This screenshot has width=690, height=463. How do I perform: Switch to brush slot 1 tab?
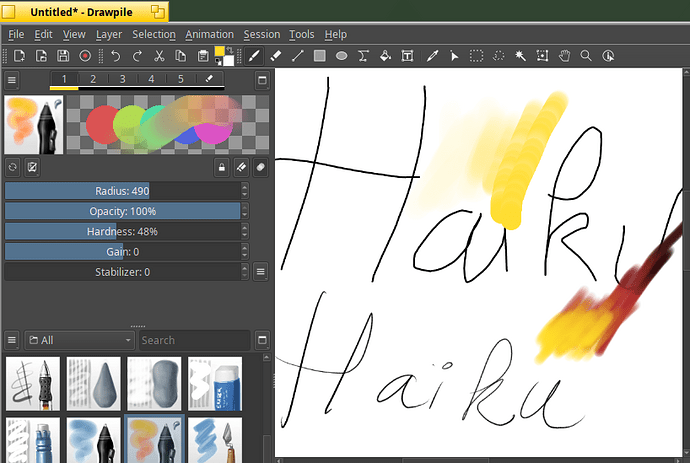64,79
